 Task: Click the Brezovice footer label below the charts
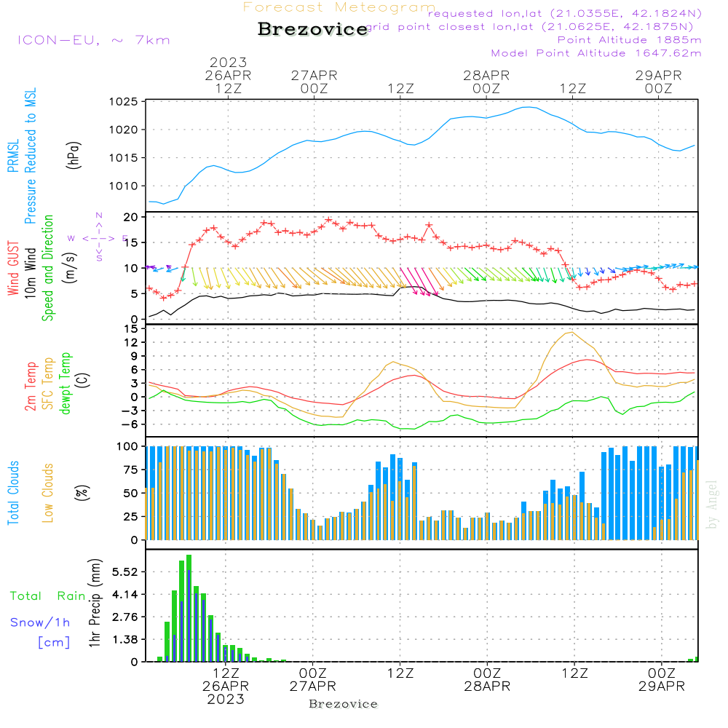(343, 704)
